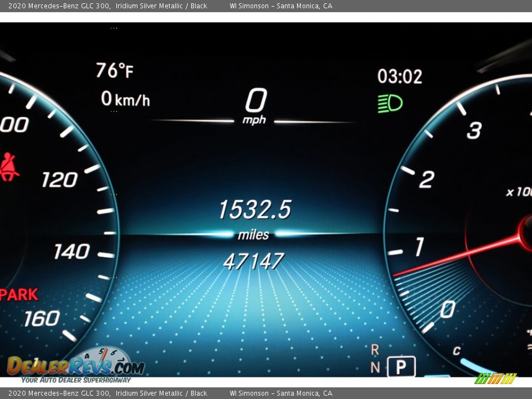The height and width of the screenshot is (399, 532).
Task: Click the 76°F temperature reading
Action: tap(115, 70)
